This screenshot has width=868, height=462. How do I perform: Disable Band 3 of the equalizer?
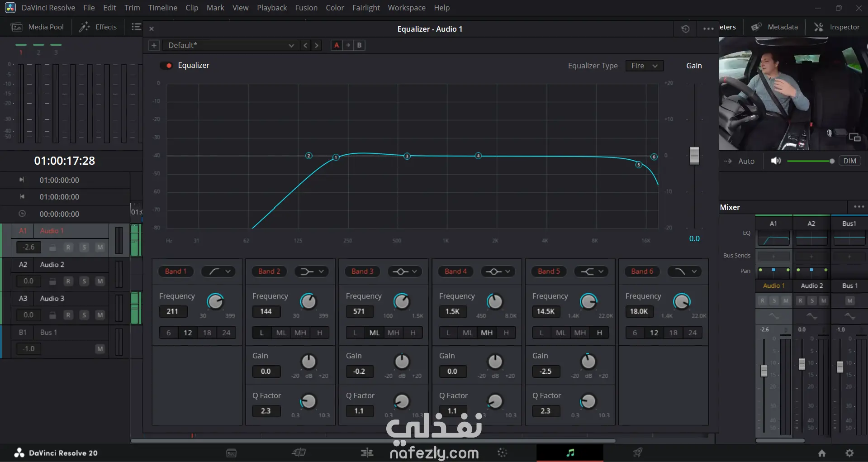[x=362, y=271]
